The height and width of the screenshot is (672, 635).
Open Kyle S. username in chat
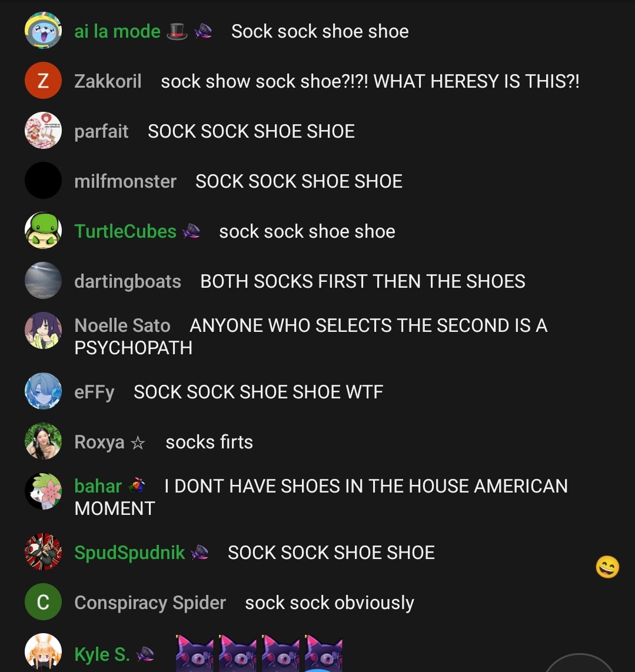[102, 654]
